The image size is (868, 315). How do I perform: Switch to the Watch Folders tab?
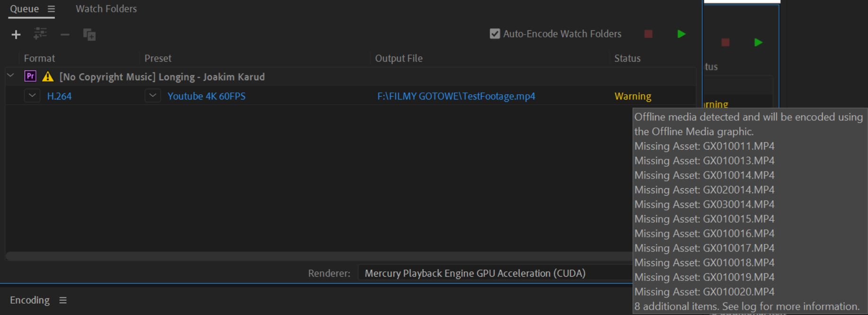coord(106,9)
